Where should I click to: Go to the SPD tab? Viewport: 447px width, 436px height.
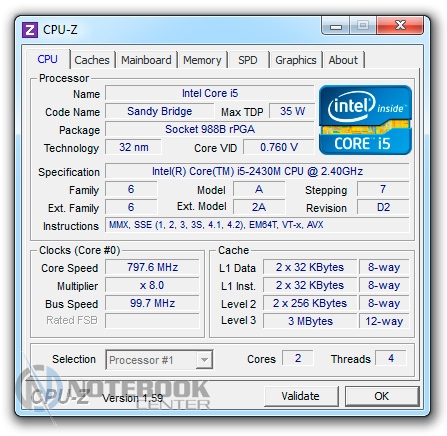click(248, 60)
